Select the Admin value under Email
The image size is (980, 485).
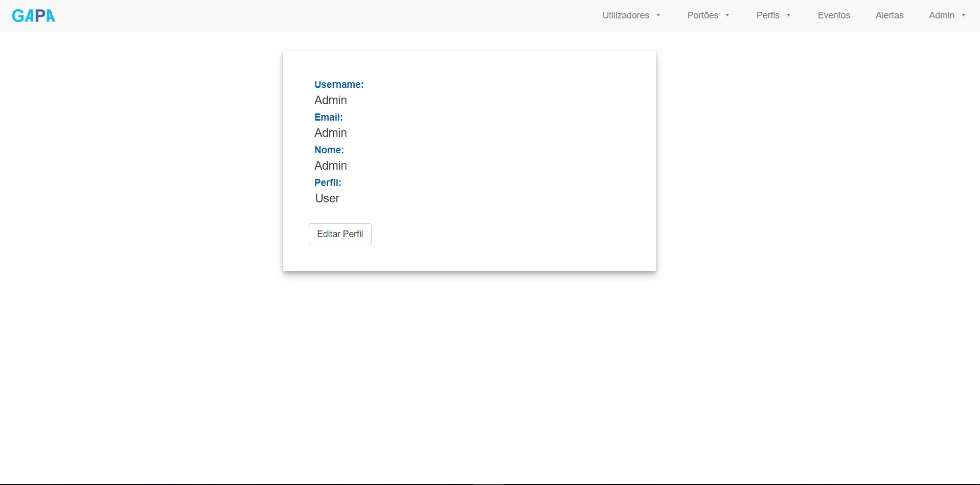click(x=331, y=133)
